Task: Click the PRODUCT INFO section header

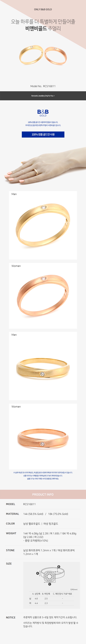Action: [x=43, y=494]
